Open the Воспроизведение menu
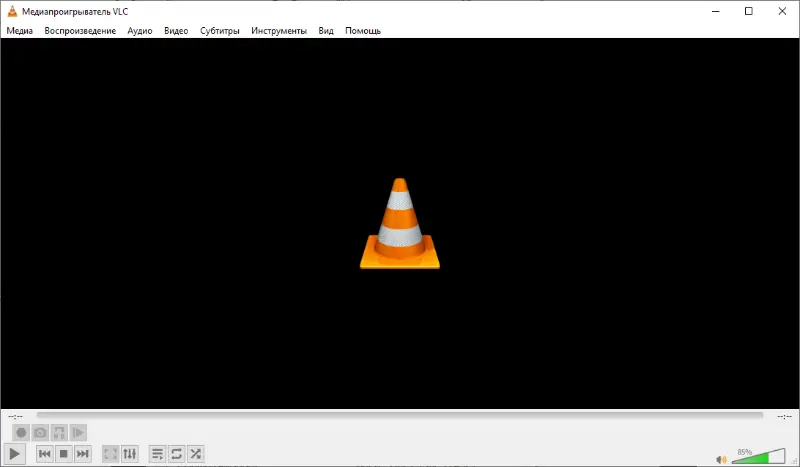This screenshot has height=467, width=800. [80, 31]
